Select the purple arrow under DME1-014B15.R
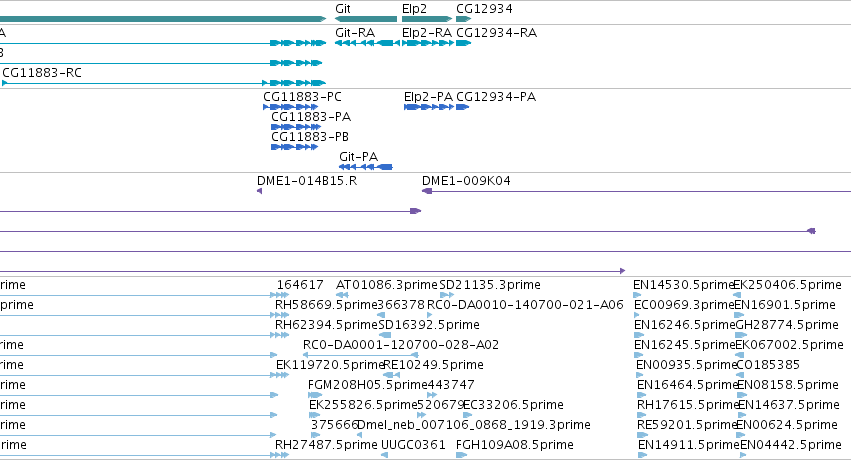The image size is (851, 460). click(259, 191)
